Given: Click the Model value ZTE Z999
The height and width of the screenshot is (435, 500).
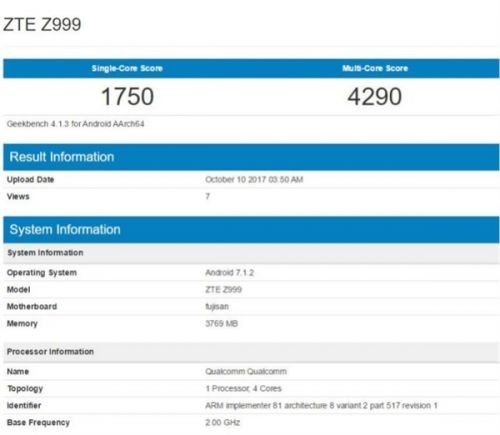Looking at the screenshot, I should click(x=223, y=289).
